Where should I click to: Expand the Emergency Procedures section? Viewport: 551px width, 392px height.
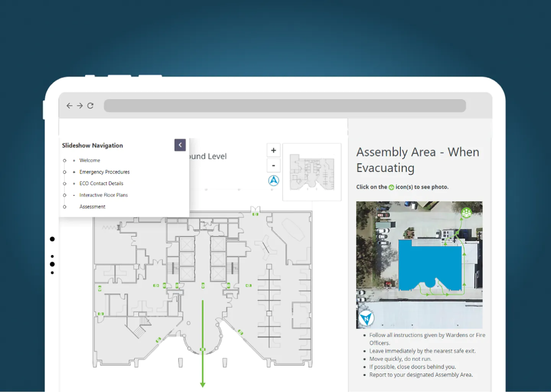73,172
